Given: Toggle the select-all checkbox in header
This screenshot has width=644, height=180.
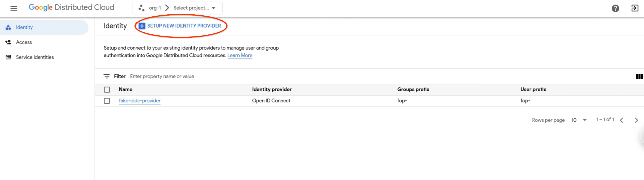Looking at the screenshot, I should click(107, 89).
